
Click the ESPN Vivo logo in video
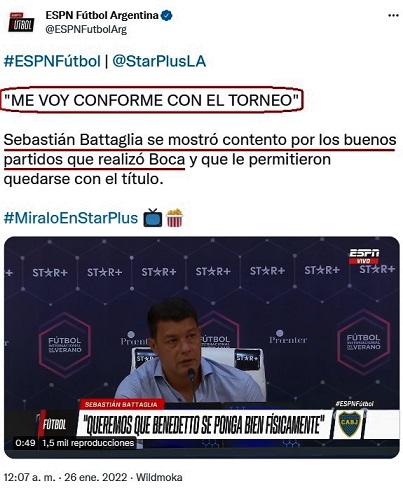[364, 256]
